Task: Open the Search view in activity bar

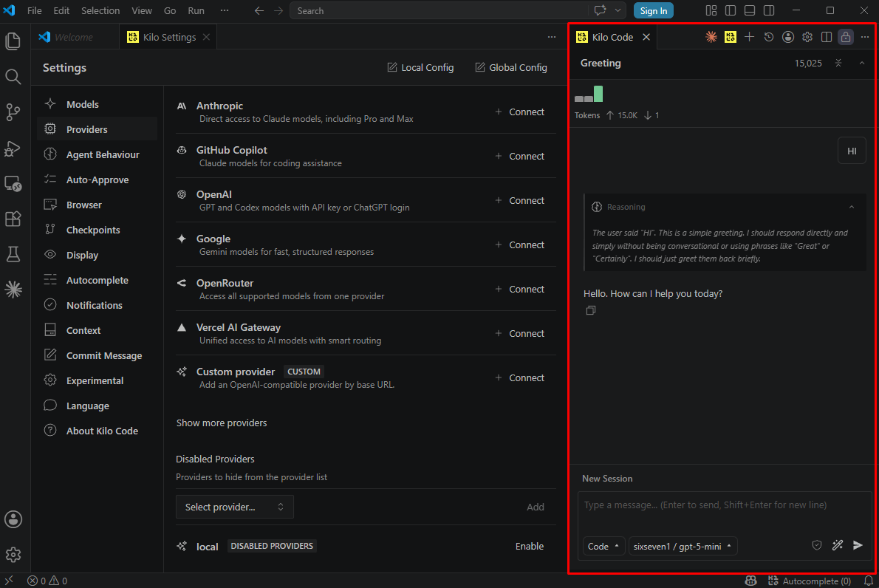Action: pyautogui.click(x=13, y=77)
